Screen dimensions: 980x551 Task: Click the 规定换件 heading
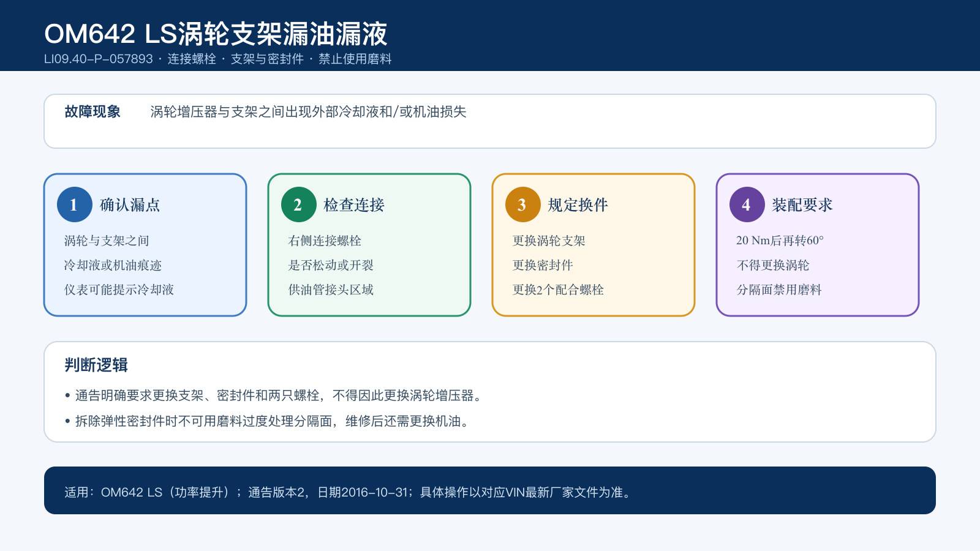578,204
